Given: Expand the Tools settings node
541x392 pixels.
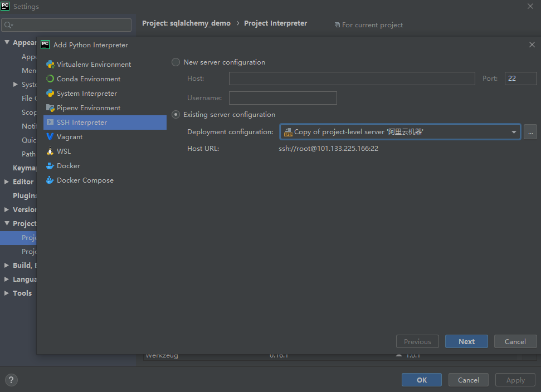Looking at the screenshot, I should tap(7, 293).
